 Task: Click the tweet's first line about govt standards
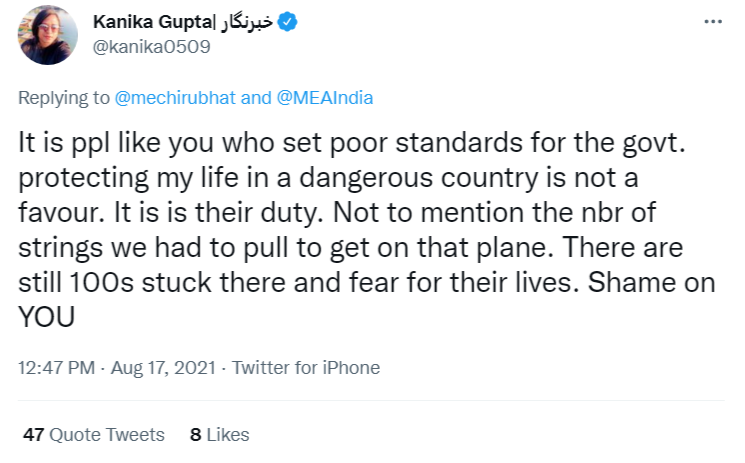tap(352, 143)
